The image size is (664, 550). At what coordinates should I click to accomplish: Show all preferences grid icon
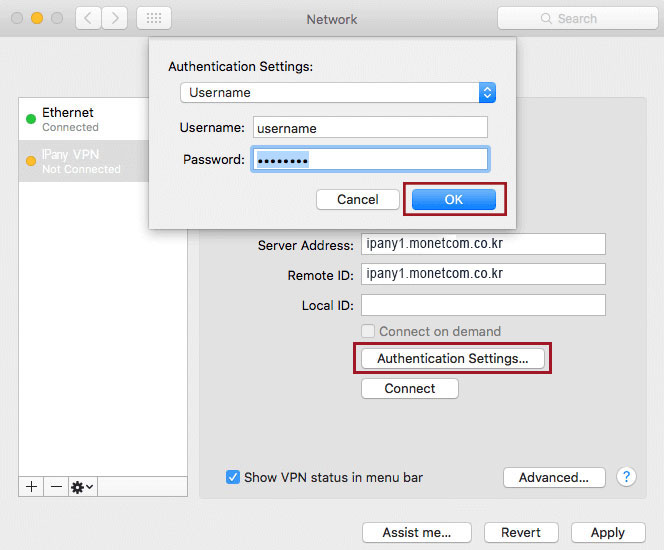pyautogui.click(x=153, y=18)
